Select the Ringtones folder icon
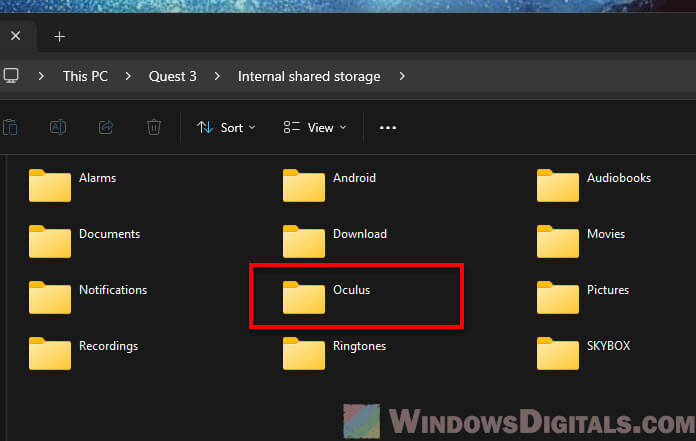 tap(304, 353)
